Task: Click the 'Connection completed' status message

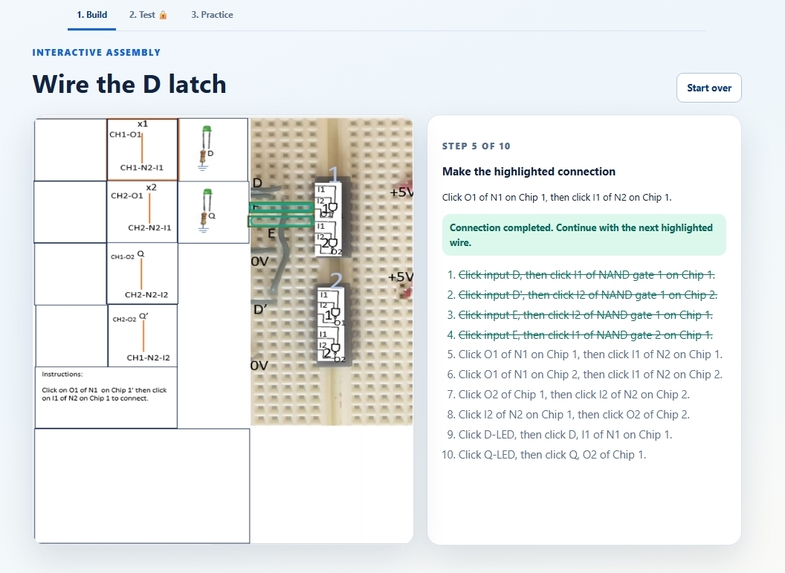Action: click(584, 235)
